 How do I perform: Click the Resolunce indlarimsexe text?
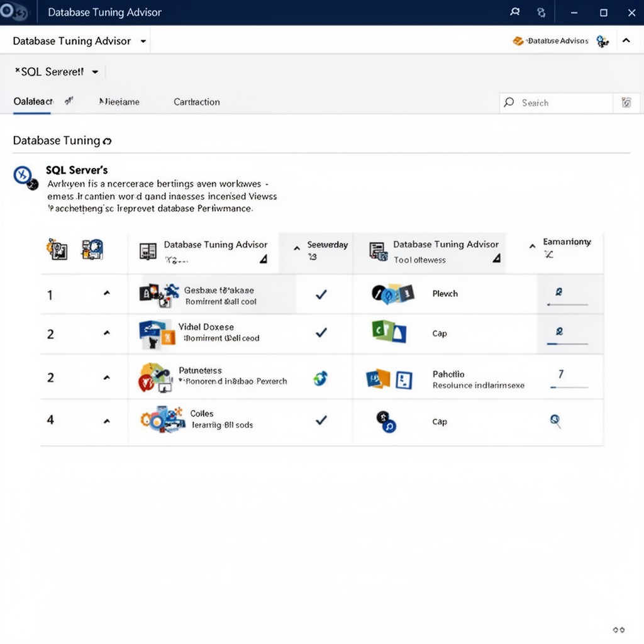point(479,386)
